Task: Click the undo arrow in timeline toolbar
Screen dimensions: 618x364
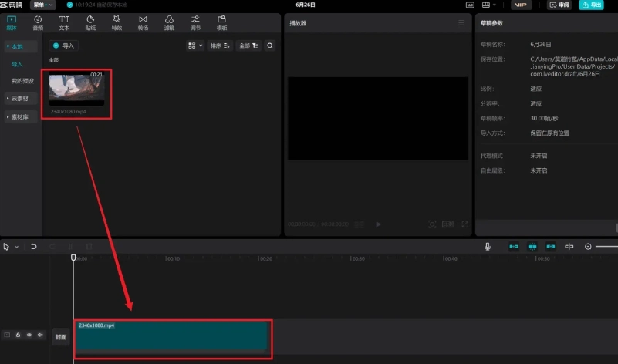Action: pos(33,247)
